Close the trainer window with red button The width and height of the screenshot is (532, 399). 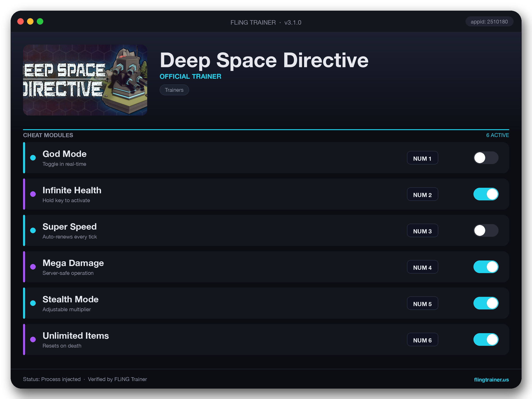coord(21,22)
